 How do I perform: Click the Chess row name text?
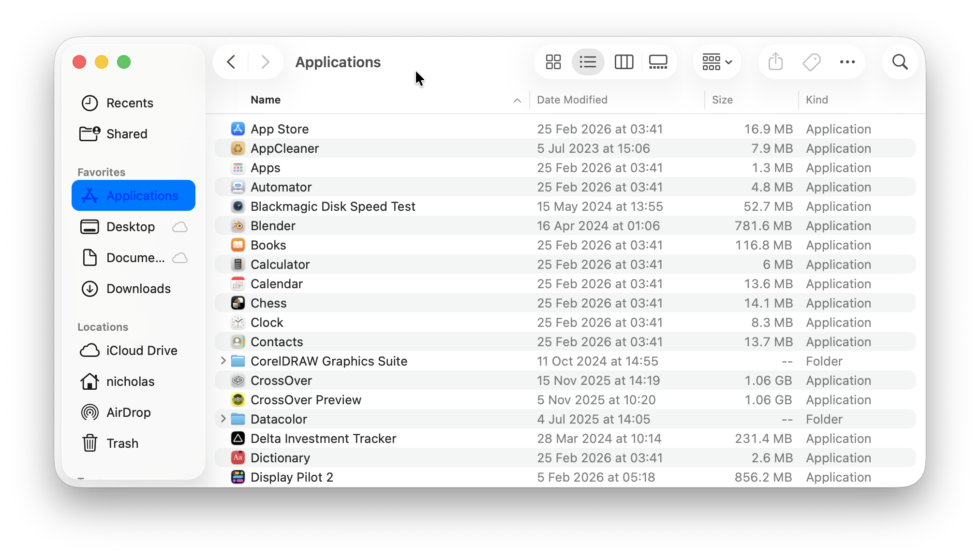click(x=268, y=303)
